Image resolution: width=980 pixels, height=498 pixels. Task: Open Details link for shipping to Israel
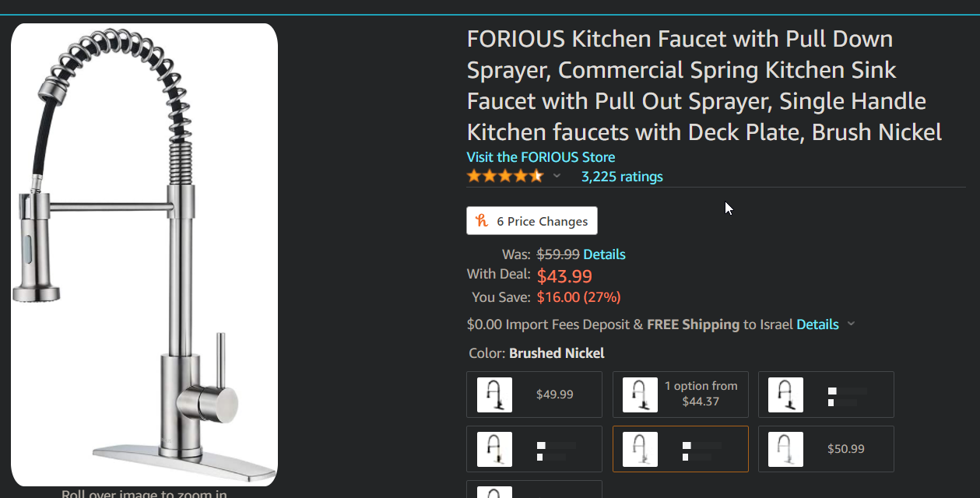(817, 324)
